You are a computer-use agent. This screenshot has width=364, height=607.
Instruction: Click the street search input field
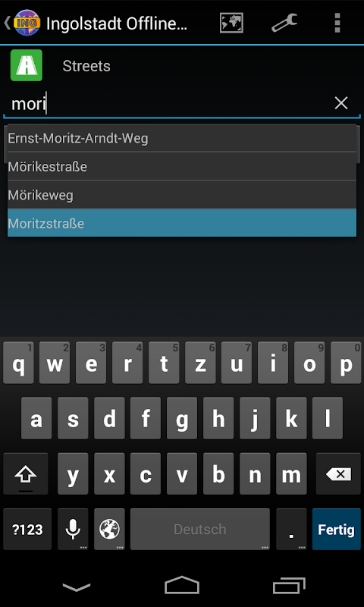point(168,104)
